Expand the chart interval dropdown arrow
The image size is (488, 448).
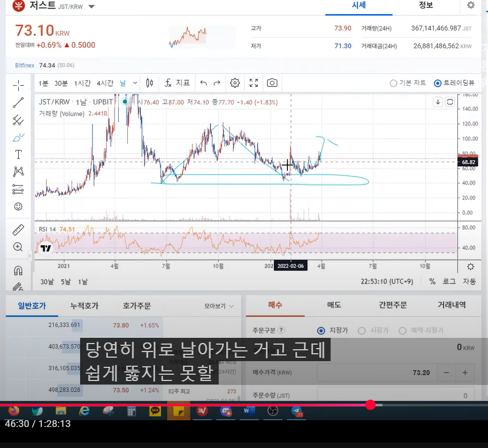[x=135, y=83]
